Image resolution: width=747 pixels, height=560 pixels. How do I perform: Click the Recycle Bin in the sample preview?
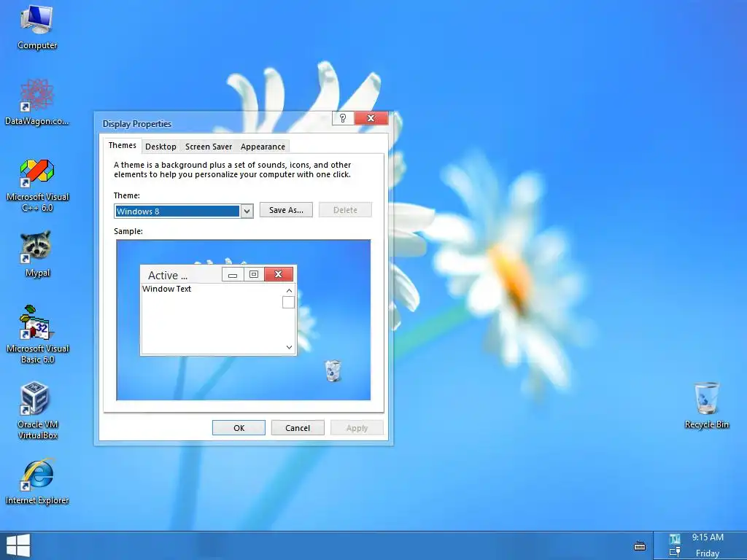[x=333, y=371]
